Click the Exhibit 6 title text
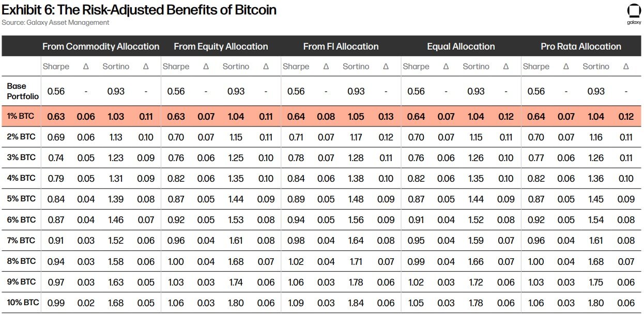Viewport: 644px width, 316px height. (x=139, y=10)
